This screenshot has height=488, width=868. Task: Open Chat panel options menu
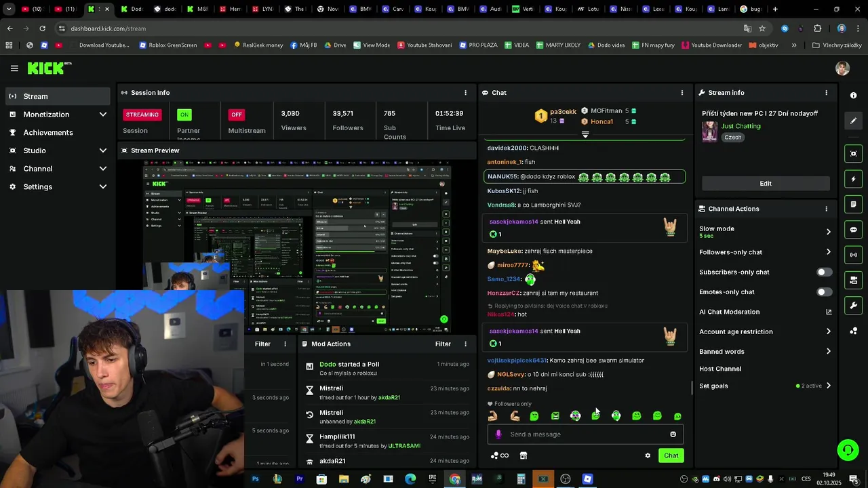(x=682, y=93)
